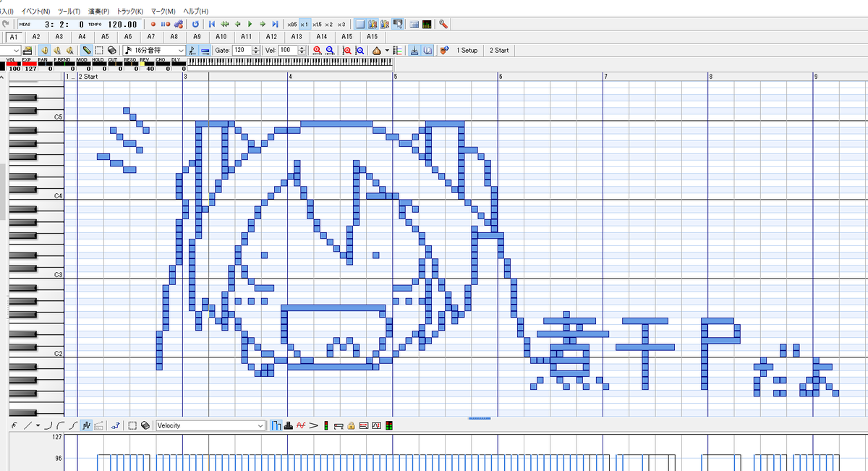The width and height of the screenshot is (868, 471).
Task: Click the step record pause icon
Action: (166, 24)
